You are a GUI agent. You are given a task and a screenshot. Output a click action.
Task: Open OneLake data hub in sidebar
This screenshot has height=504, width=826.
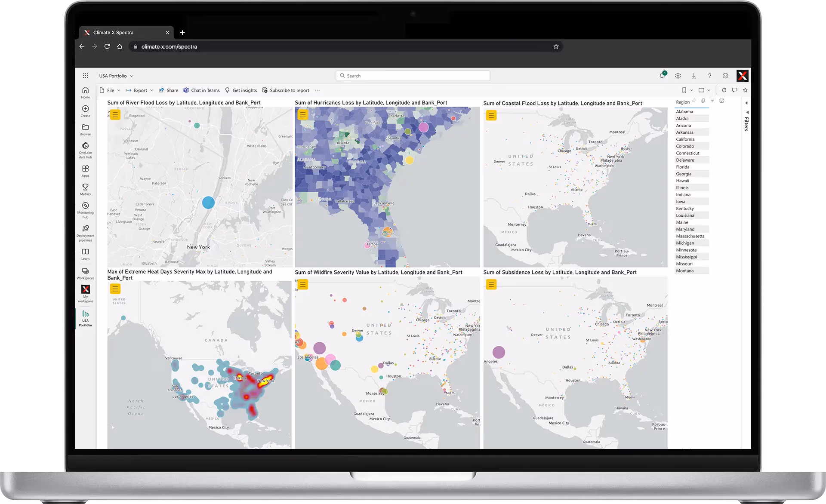(x=85, y=151)
